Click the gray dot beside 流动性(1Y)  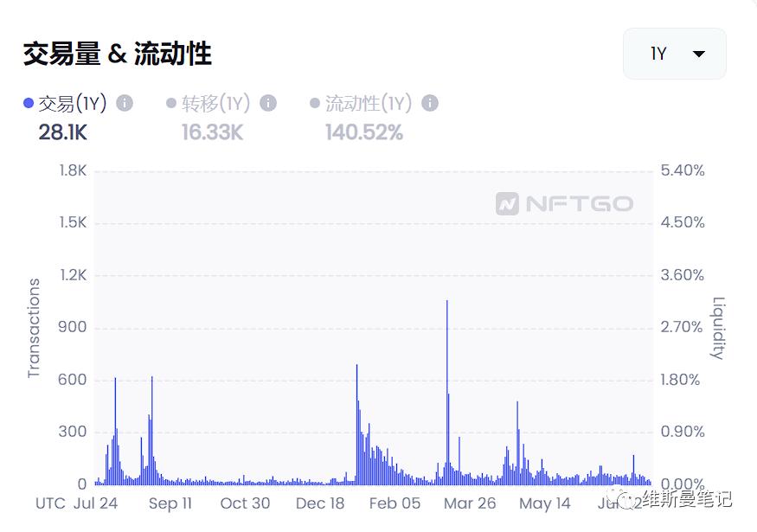pos(316,102)
